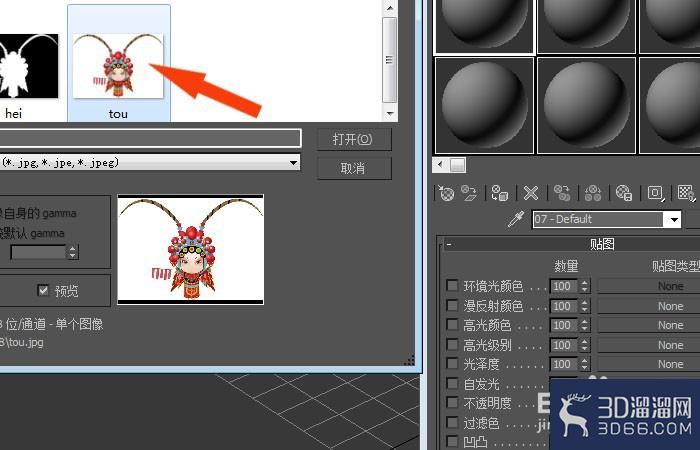Enable the 高光颜色 map checkbox
Viewport: 700px width, 450px height.
452,325
